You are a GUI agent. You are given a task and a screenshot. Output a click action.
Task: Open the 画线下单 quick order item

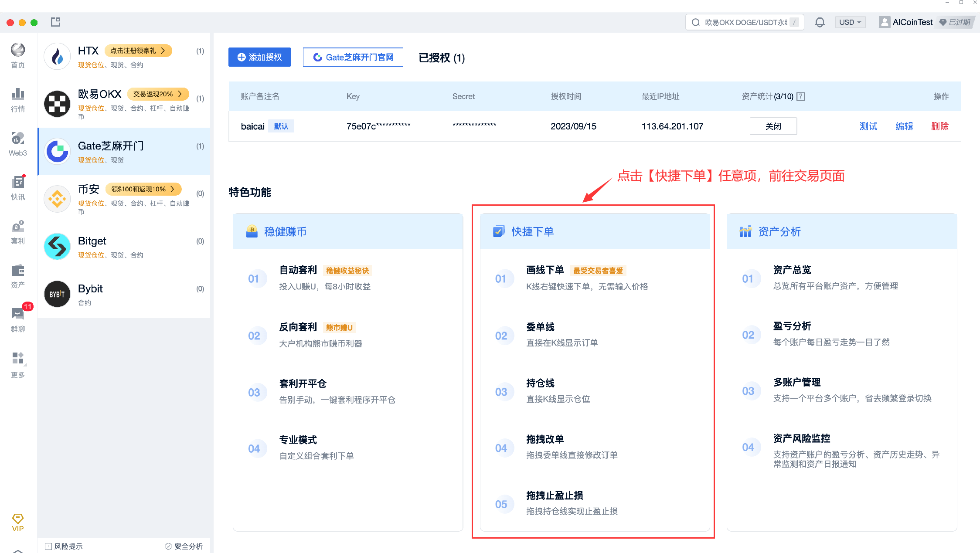point(595,278)
